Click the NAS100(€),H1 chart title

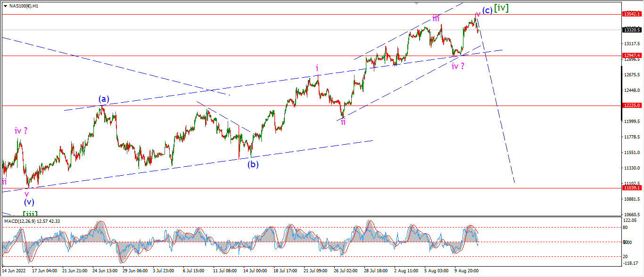coord(24,6)
